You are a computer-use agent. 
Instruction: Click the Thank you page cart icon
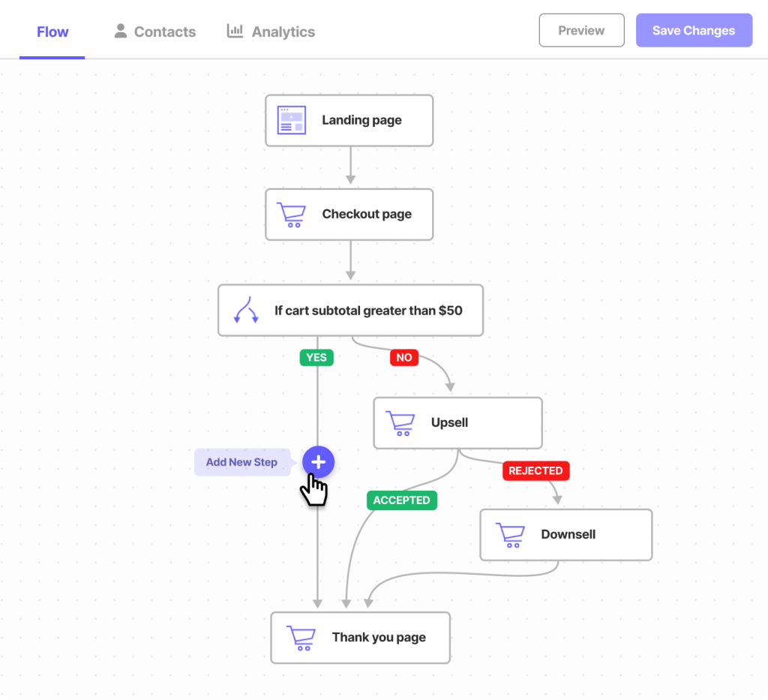coord(301,638)
